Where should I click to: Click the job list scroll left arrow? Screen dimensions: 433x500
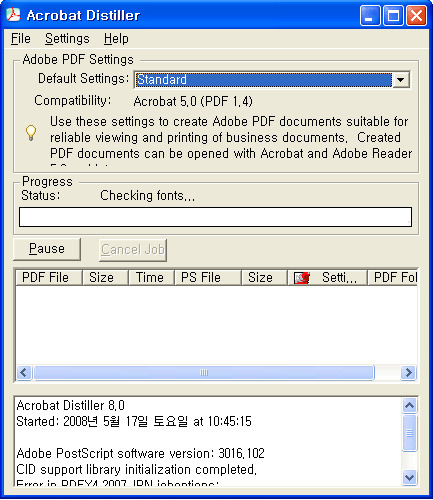click(24, 372)
